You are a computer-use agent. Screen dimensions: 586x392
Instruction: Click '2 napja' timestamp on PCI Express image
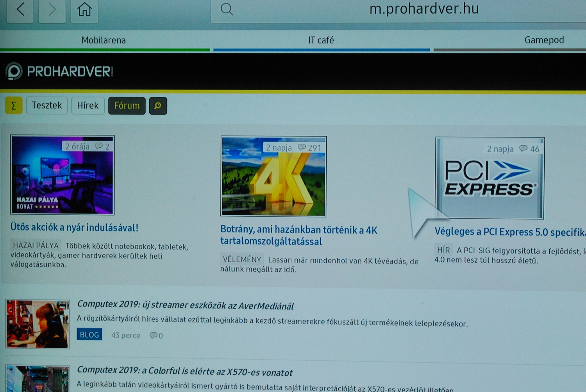coord(500,149)
